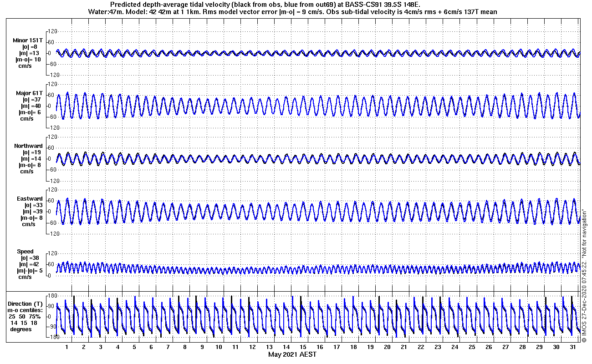The height and width of the screenshot is (364, 592).
Task: Click day 15 tick label on the date axis
Action: tap(303, 347)
